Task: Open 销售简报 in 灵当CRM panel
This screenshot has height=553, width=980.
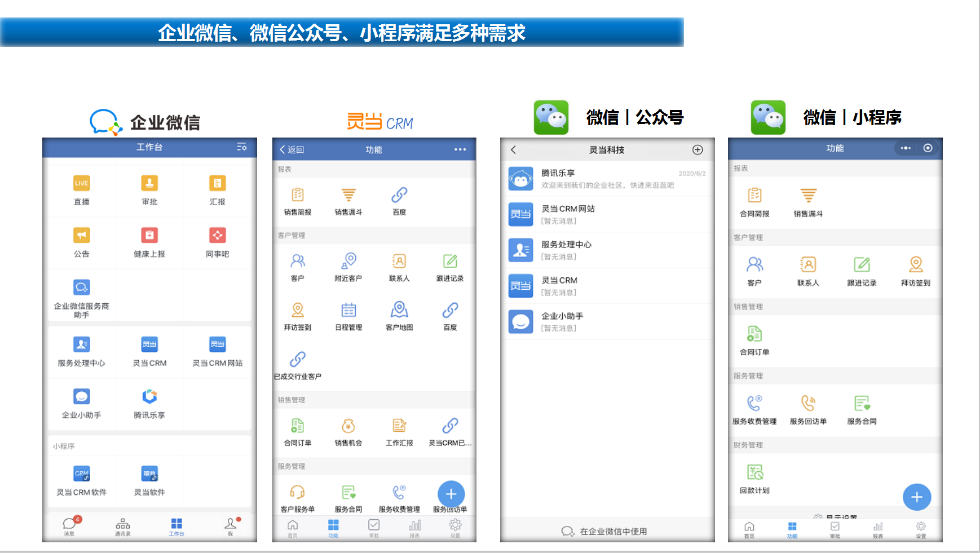Action: point(298,195)
